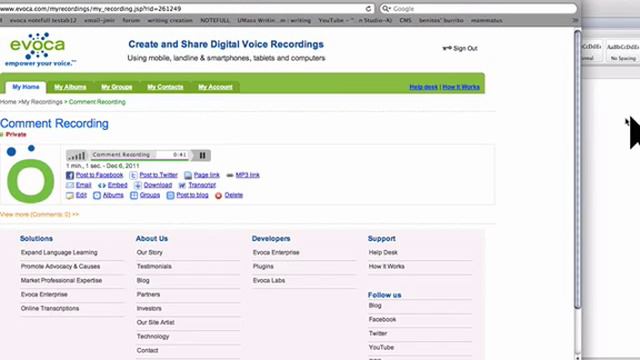Open the Transcript link
The width and height of the screenshot is (640, 360).
pyautogui.click(x=202, y=185)
